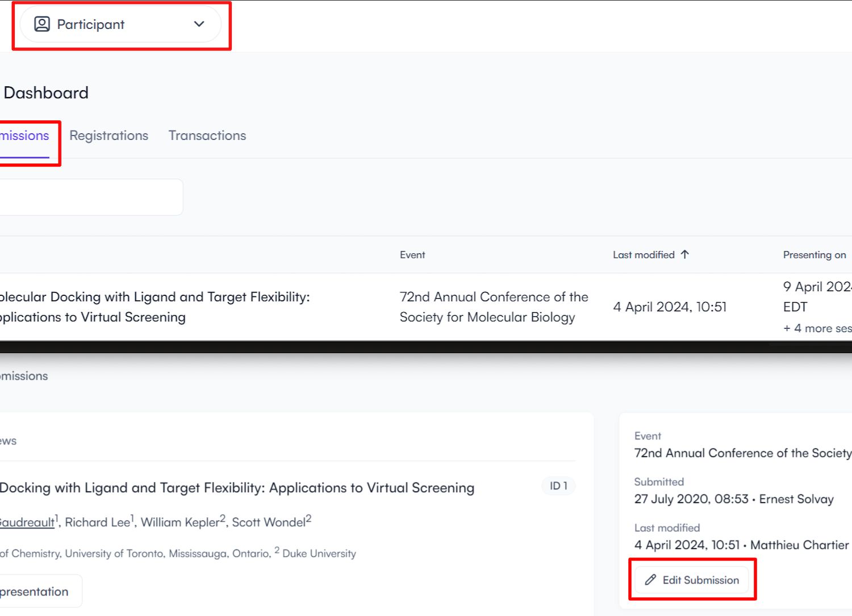852x616 pixels.
Task: Focus the search field below the tabs
Action: tap(91, 197)
